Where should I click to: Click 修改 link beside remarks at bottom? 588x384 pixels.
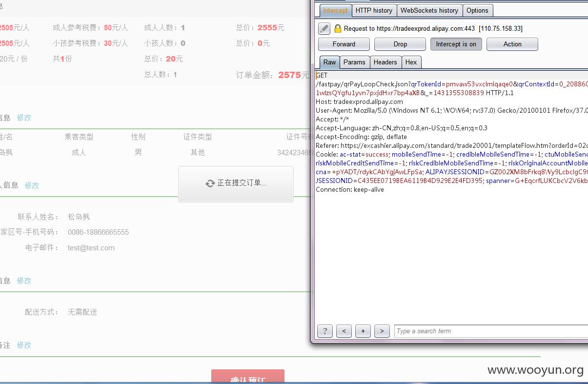(24, 345)
